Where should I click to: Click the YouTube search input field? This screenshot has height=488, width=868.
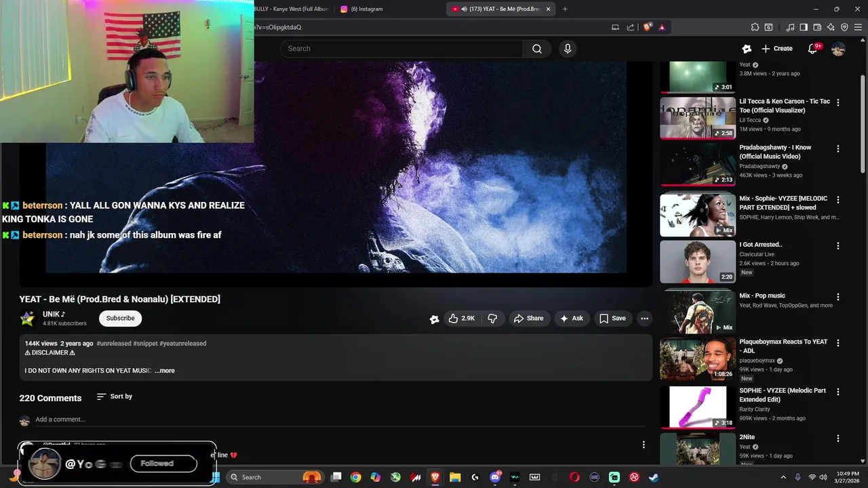(x=401, y=49)
